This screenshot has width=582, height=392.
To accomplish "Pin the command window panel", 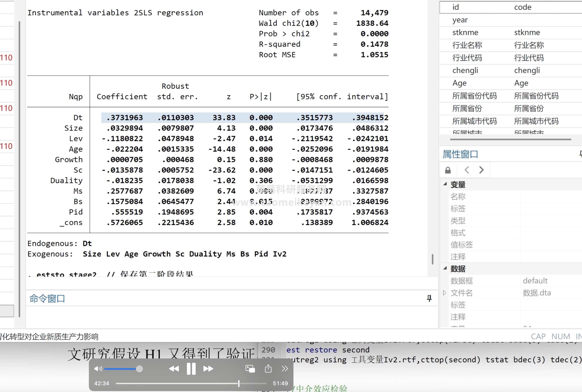I will pyautogui.click(x=429, y=298).
